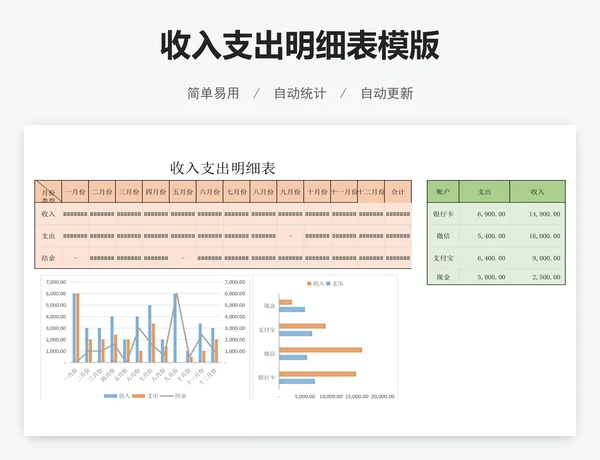Screen dimensions: 600x460
Task: Click the 7,000.00 left axis label
Action: click(56, 282)
